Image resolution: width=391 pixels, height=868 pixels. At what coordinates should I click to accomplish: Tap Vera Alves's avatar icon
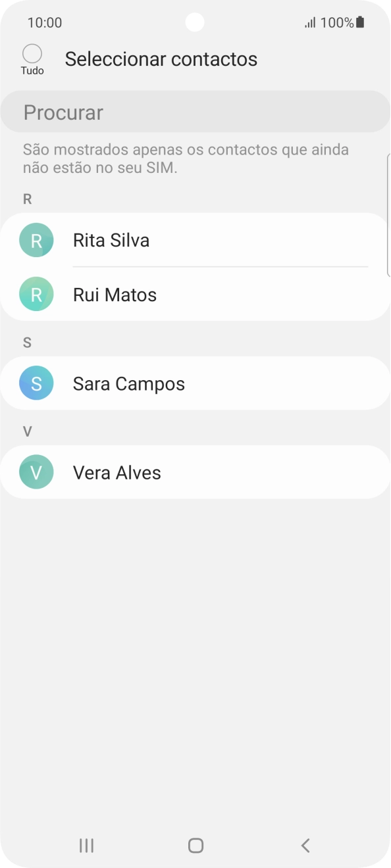(36, 471)
